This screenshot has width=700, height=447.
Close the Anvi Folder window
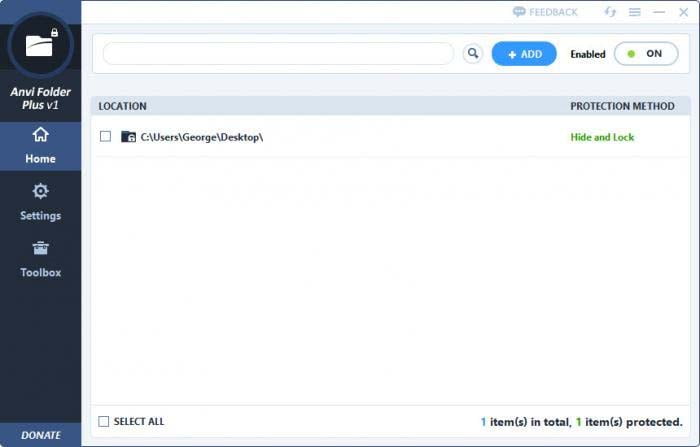pyautogui.click(x=683, y=12)
